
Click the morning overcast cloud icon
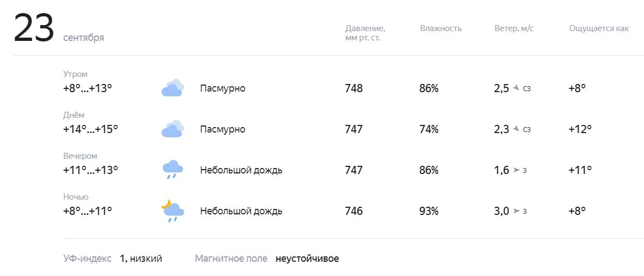172,88
